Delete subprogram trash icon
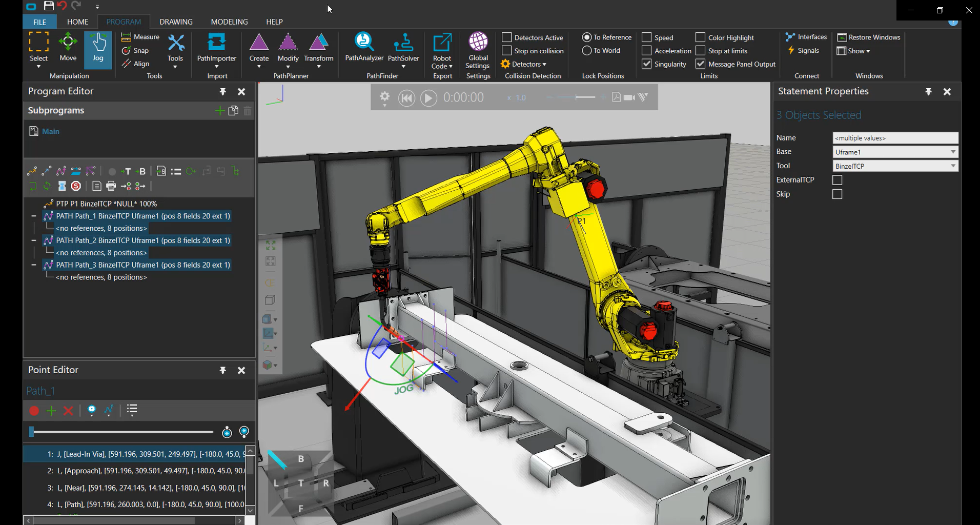Viewport: 980px width, 525px height. point(248,111)
